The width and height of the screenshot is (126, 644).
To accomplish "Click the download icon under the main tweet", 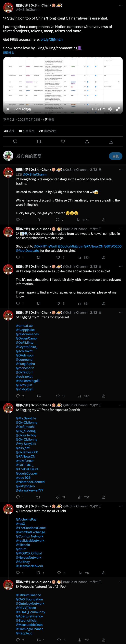I will [x=111, y=142].
